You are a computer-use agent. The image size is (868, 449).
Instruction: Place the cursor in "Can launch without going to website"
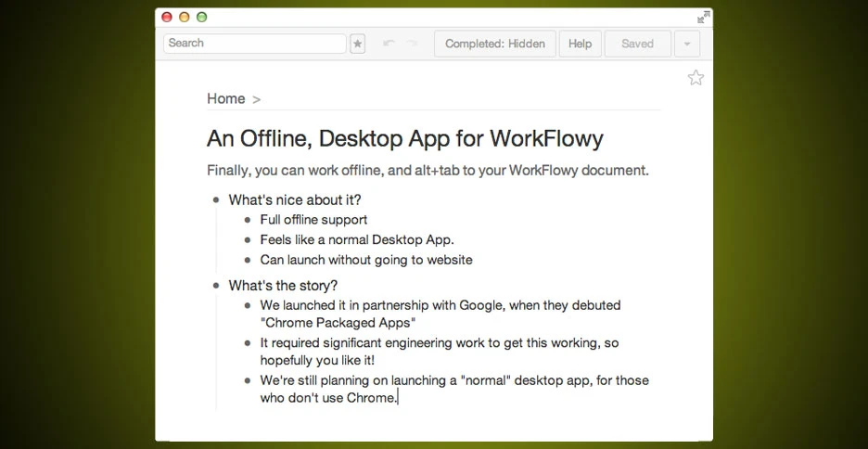(x=366, y=260)
